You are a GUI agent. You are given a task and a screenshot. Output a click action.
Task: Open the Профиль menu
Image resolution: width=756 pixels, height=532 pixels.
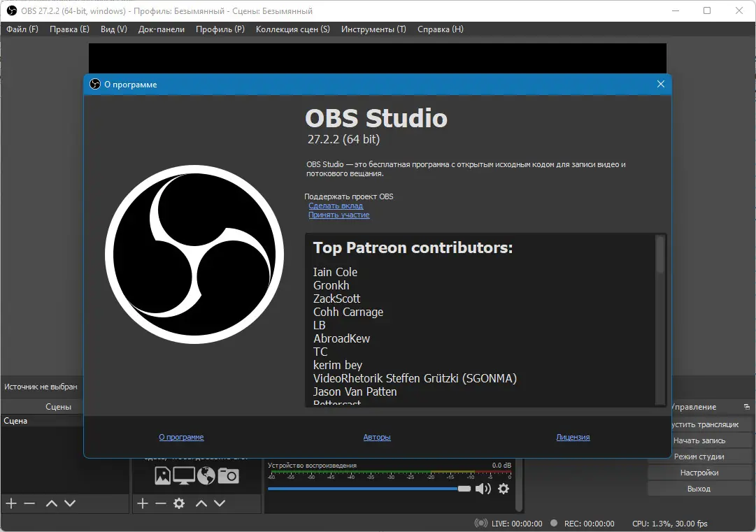220,29
